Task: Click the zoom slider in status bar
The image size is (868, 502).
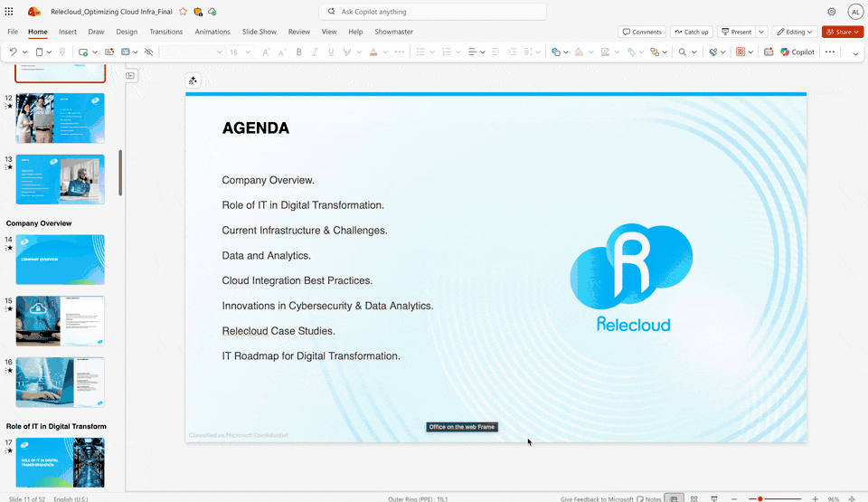Action: point(775,498)
